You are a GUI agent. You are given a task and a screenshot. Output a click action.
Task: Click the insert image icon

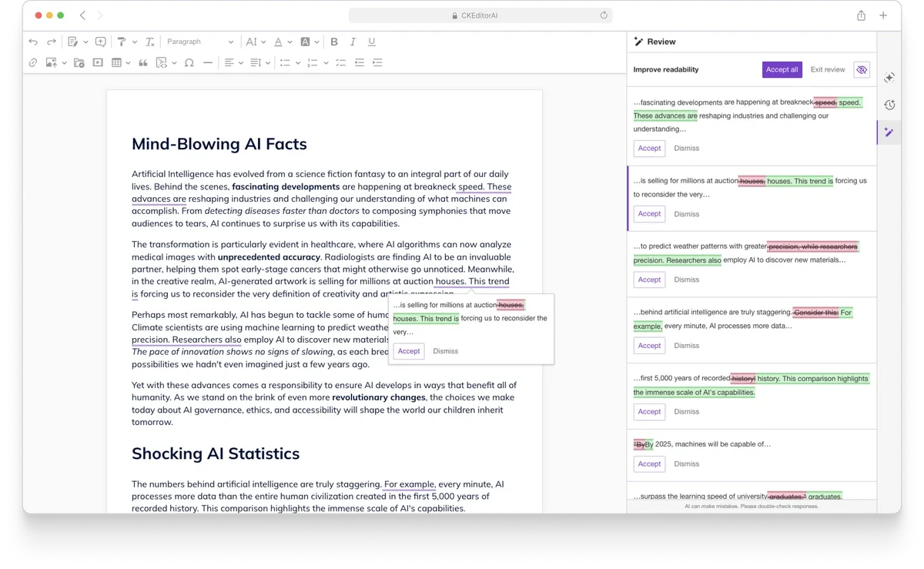pos(51,62)
